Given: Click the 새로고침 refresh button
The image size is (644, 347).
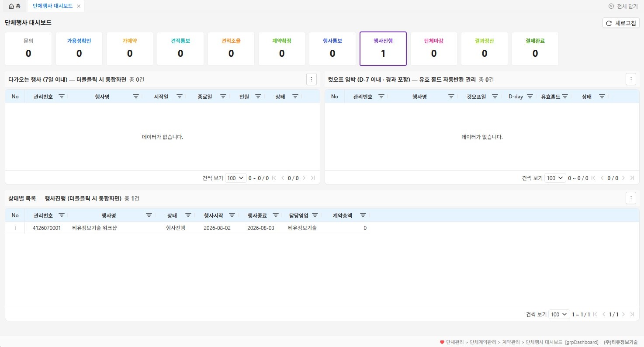Looking at the screenshot, I should coord(621,23).
